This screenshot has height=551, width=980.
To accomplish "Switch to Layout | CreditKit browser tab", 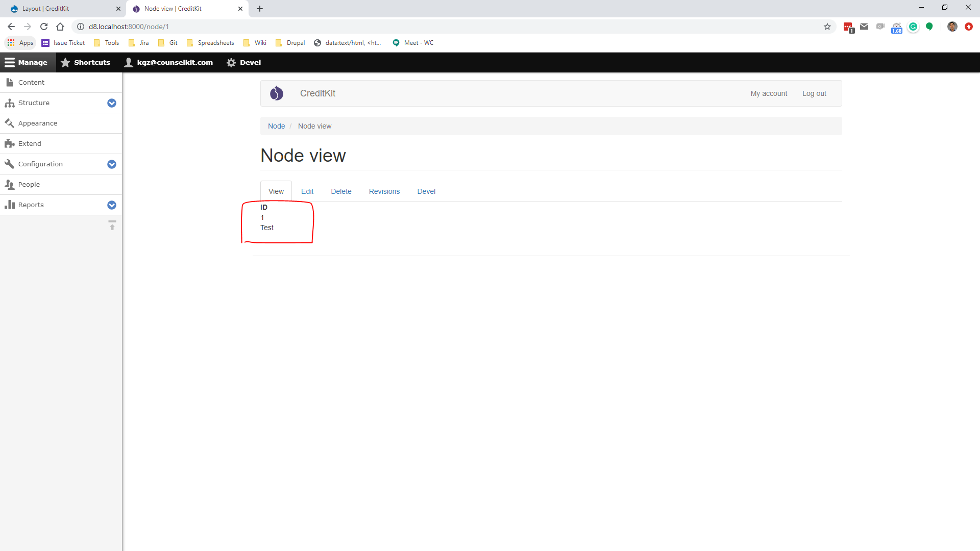I will click(x=61, y=9).
